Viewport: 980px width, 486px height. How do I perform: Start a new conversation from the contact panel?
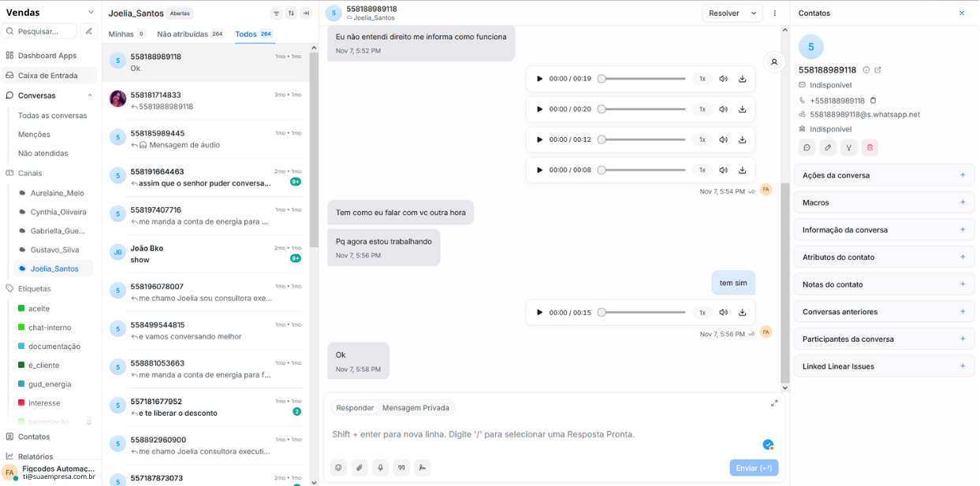pos(805,147)
